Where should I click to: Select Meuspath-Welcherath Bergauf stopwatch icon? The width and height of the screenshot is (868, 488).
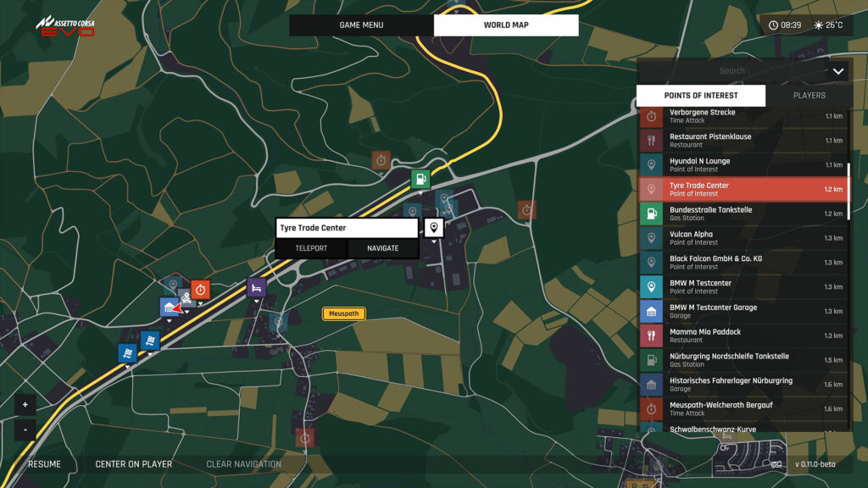651,408
